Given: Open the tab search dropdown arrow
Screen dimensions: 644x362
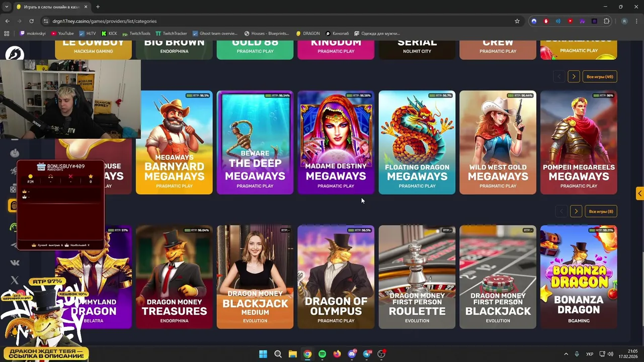Looking at the screenshot, I should coord(7,7).
